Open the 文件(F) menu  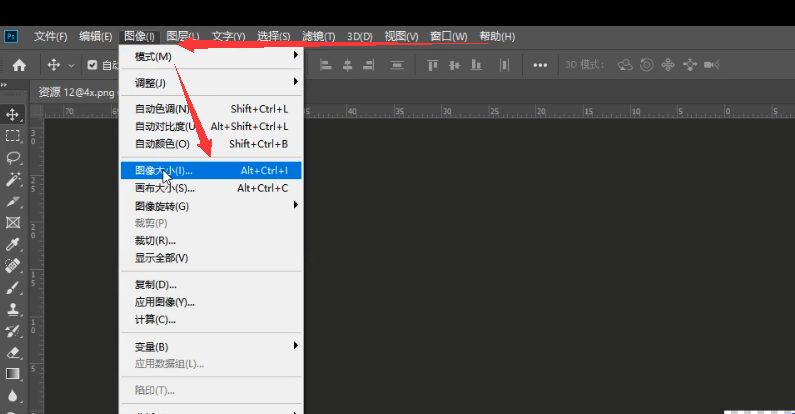point(50,36)
